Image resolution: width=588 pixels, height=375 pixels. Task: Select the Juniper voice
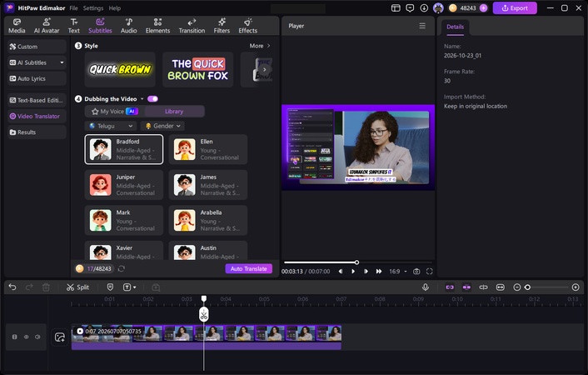pyautogui.click(x=124, y=185)
